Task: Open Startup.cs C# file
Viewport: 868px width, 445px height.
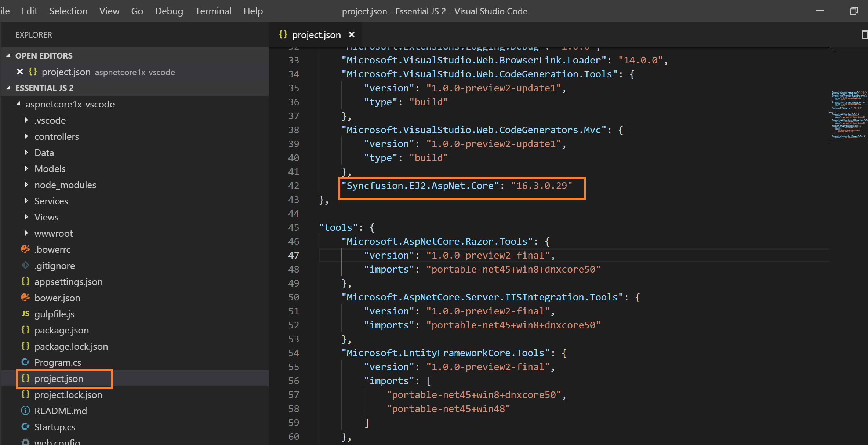Action: (55, 427)
